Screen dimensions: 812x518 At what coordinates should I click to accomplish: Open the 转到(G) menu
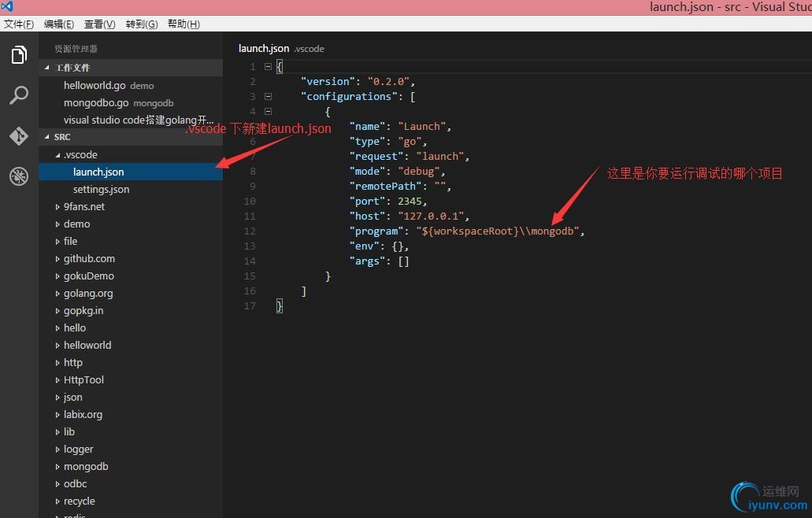pos(142,24)
